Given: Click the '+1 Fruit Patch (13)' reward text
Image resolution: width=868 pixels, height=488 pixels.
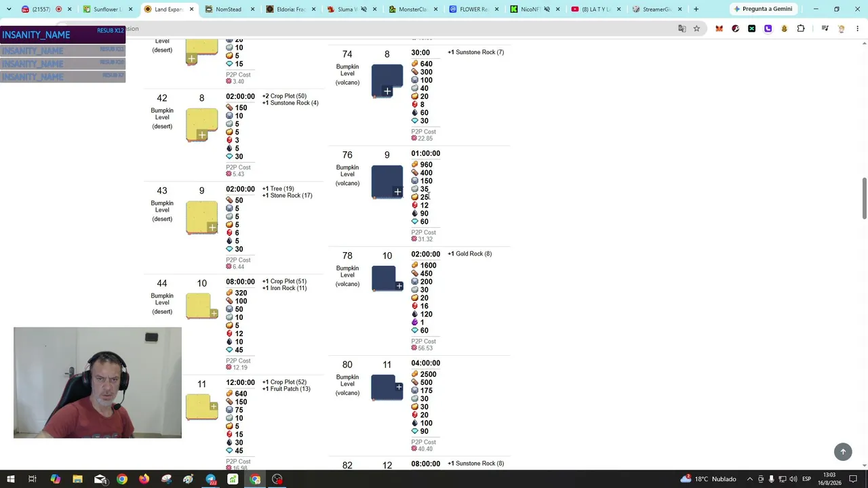Looking at the screenshot, I should tap(286, 389).
